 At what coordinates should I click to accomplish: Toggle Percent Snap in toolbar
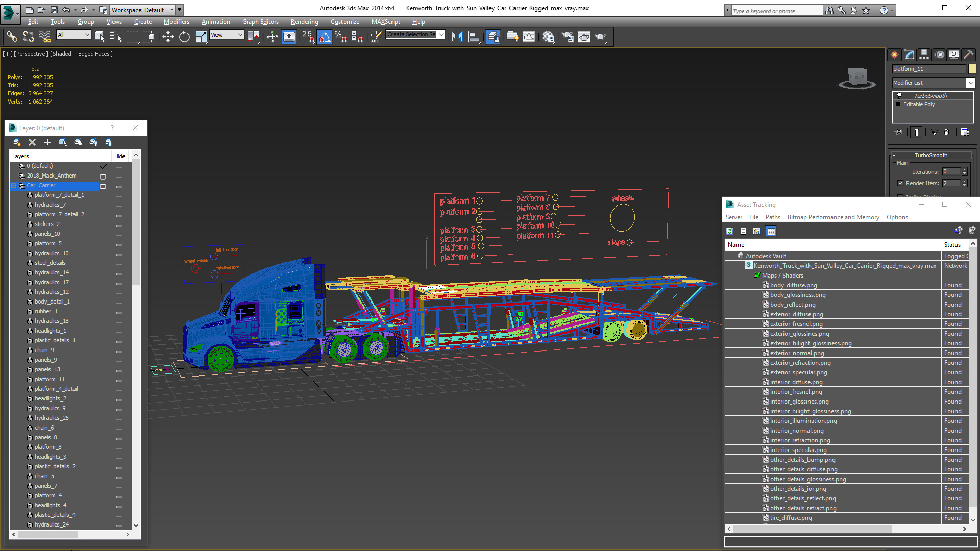[x=340, y=36]
